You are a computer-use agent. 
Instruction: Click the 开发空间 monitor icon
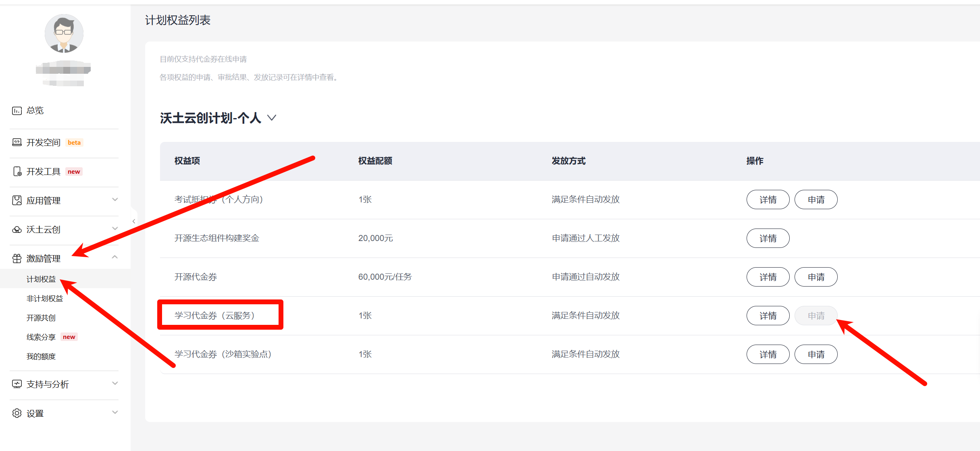17,142
